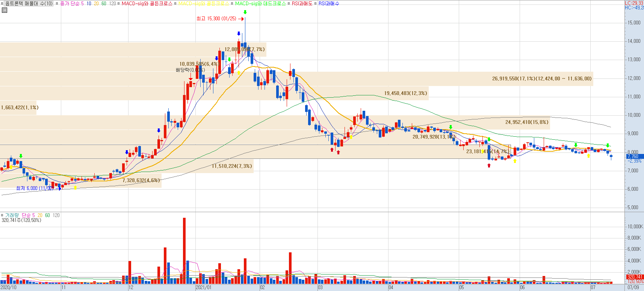Click the 2020/10 date axis label
The height and width of the screenshot is (291, 644).
[8, 288]
